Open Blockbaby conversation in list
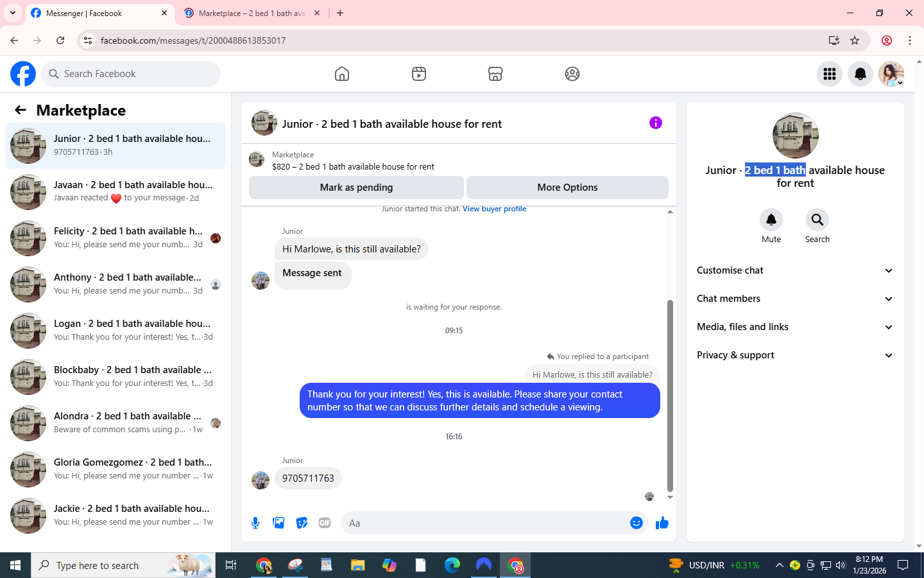The image size is (924, 578). tap(116, 377)
